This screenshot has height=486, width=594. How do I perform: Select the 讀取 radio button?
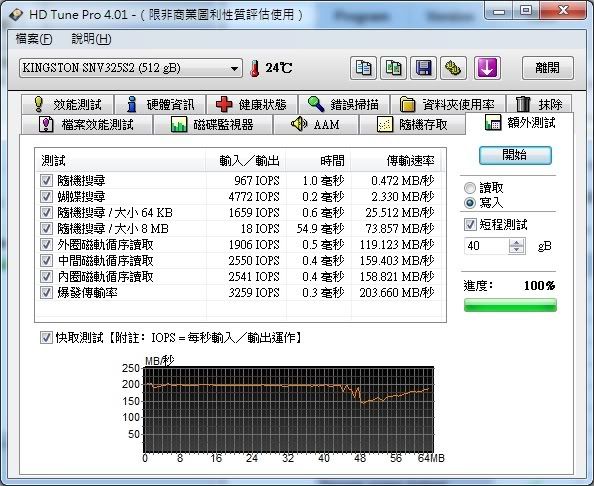470,188
